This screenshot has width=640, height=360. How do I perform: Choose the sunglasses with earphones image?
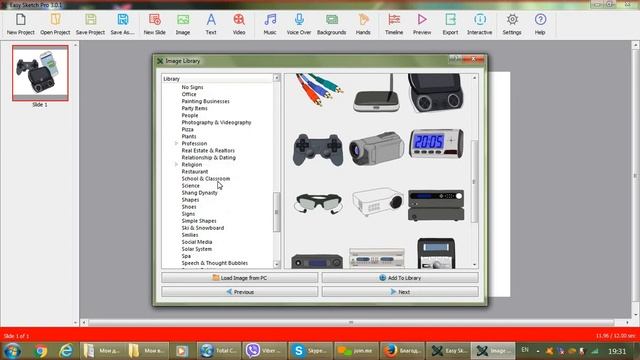coord(318,203)
